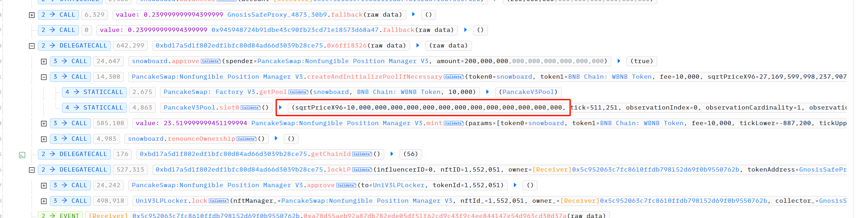Collapse the createAndInitializePoolIfNecessary CALL row
The image size is (868, 218).
point(44,77)
